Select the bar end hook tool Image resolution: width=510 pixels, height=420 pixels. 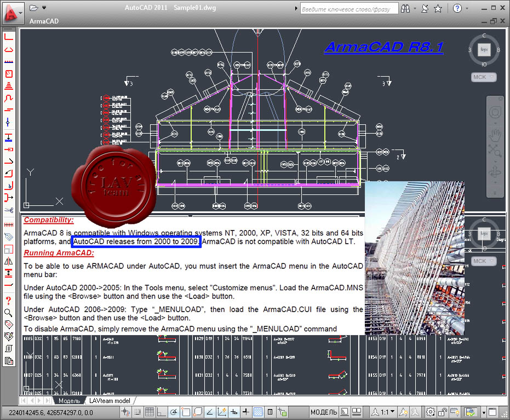pos(9,149)
